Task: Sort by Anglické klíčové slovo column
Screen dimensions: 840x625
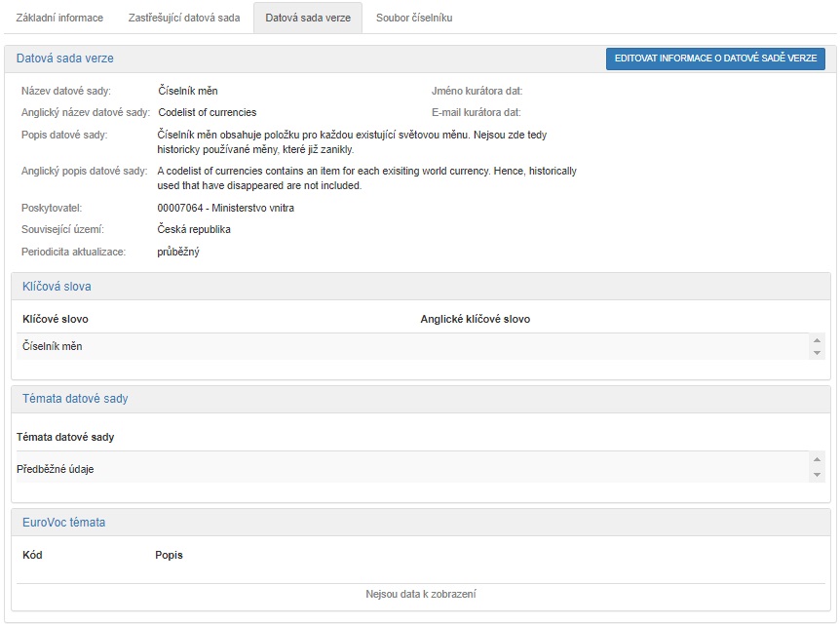Action: [x=476, y=319]
